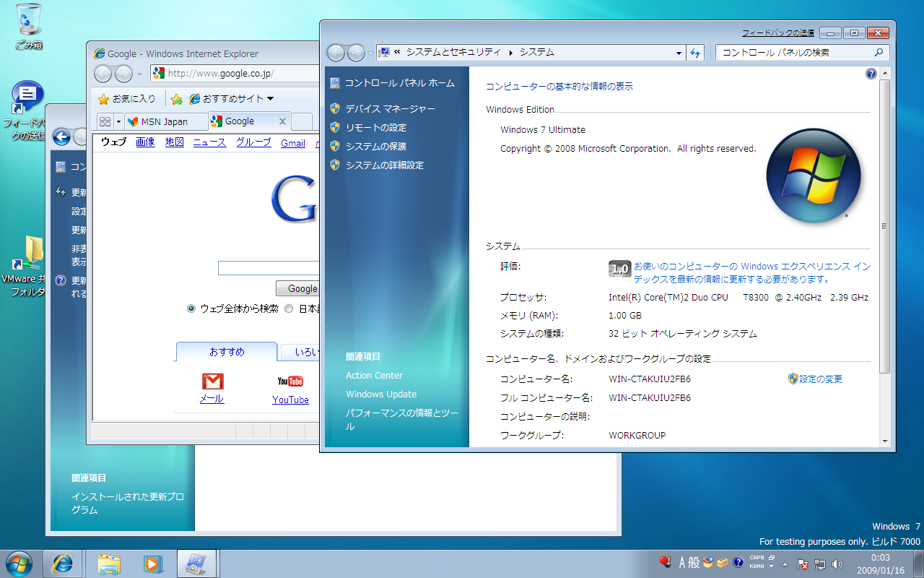Open the Start menu orb
The width and height of the screenshot is (924, 578).
(18, 563)
